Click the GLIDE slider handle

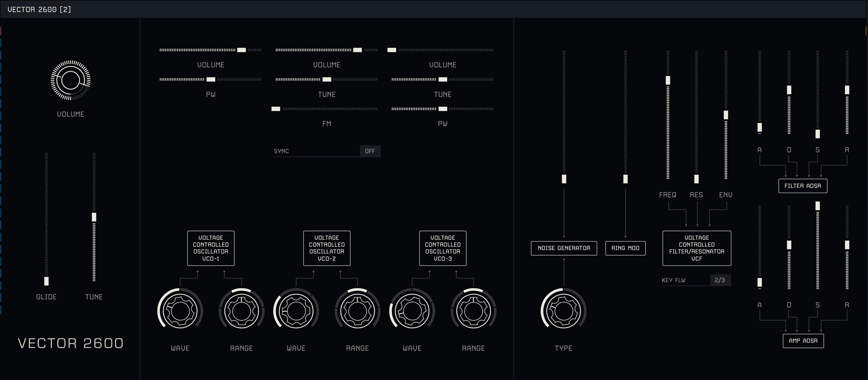click(46, 281)
